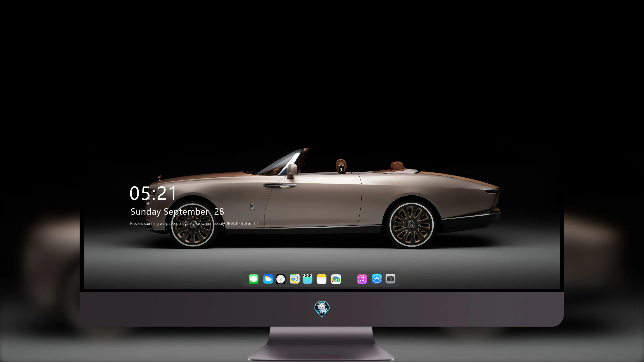Open the App Store icon in the dock

[377, 279]
